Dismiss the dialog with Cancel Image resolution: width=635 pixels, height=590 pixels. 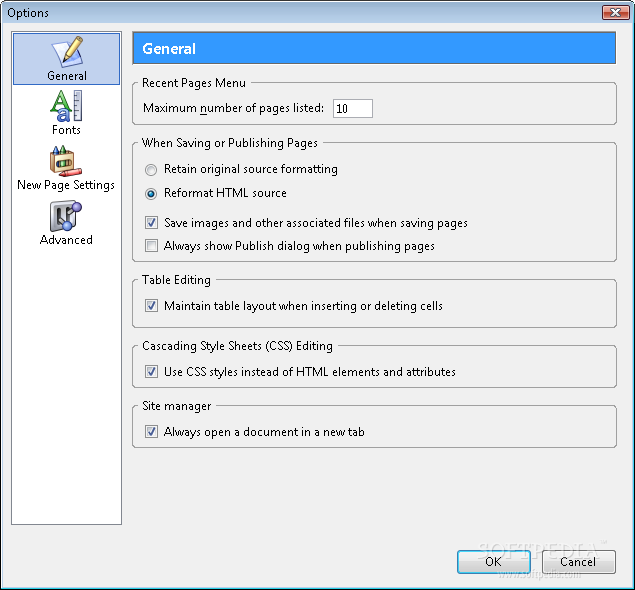tap(579, 562)
